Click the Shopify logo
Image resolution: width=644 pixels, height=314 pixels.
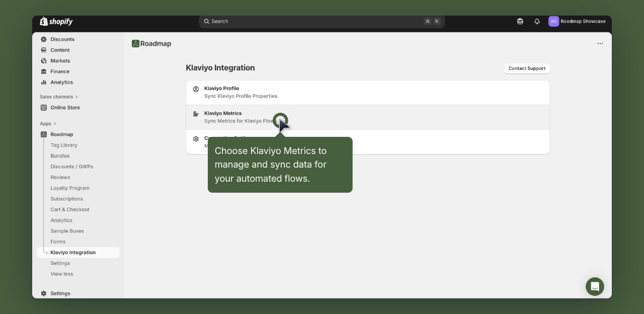(56, 21)
